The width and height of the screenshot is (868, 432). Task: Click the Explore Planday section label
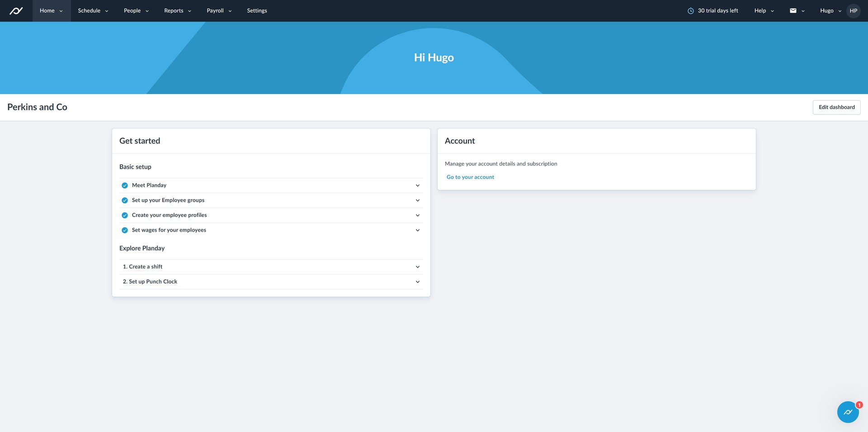142,248
